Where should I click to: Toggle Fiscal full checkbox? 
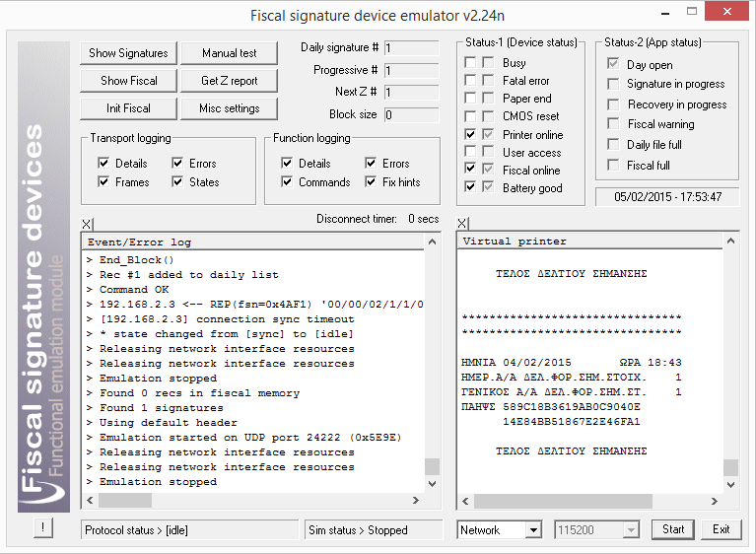coord(613,165)
